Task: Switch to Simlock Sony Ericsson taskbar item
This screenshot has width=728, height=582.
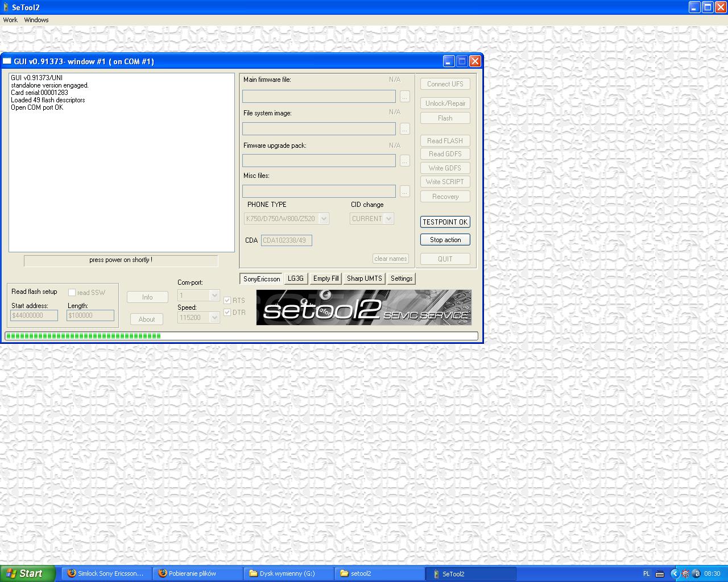Action: (x=106, y=573)
